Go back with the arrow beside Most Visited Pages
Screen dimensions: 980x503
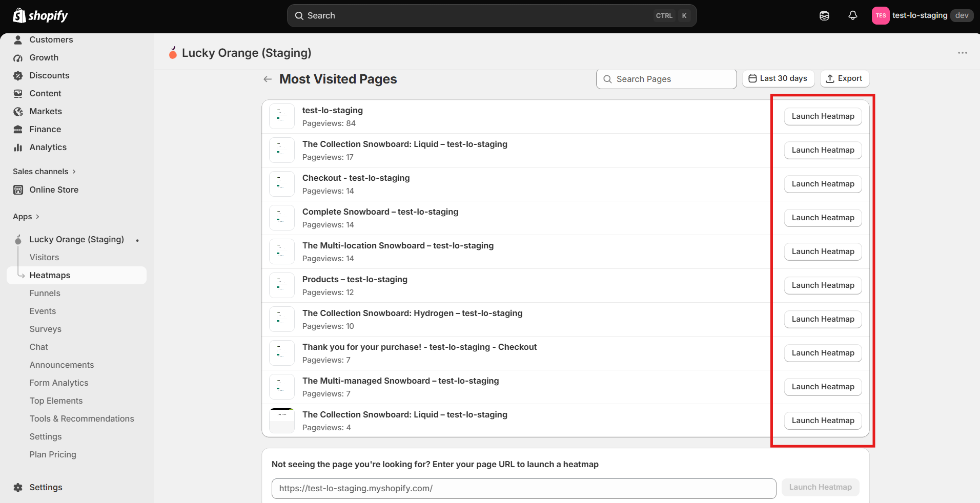(x=268, y=79)
